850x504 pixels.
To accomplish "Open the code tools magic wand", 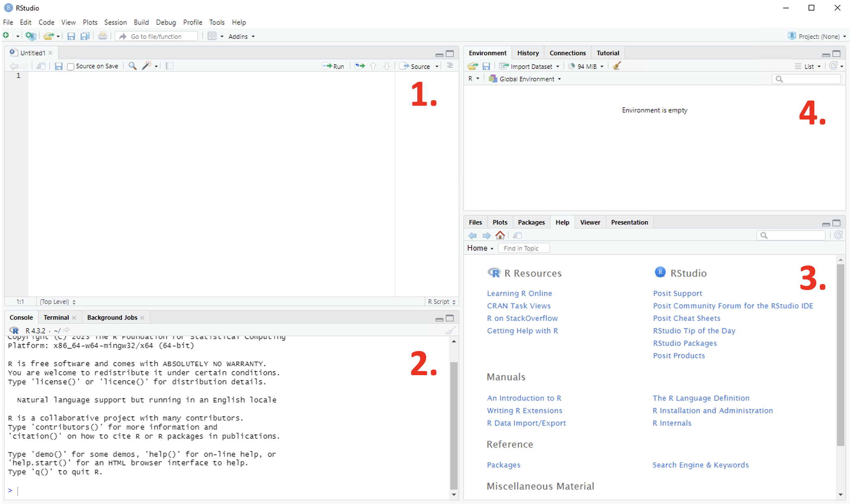I will pyautogui.click(x=147, y=66).
